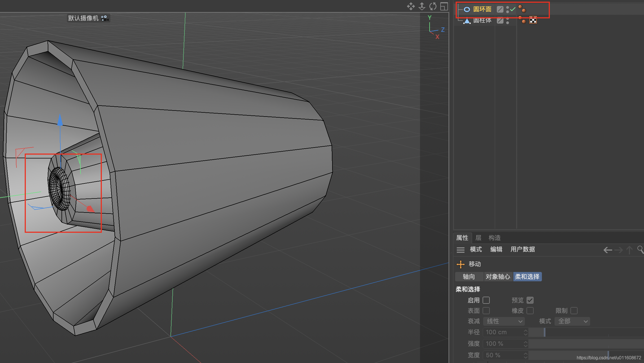Select the 对象轴心 tab button
The height and width of the screenshot is (363, 644).
[498, 277]
